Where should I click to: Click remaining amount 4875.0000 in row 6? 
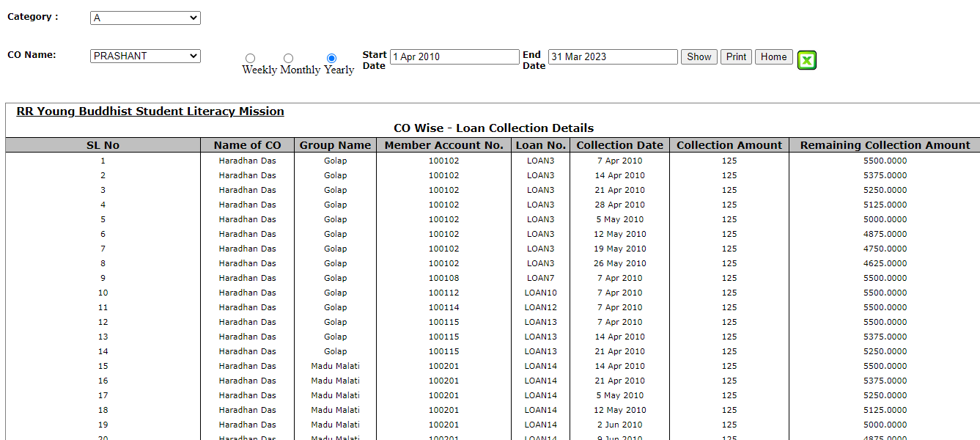(885, 234)
